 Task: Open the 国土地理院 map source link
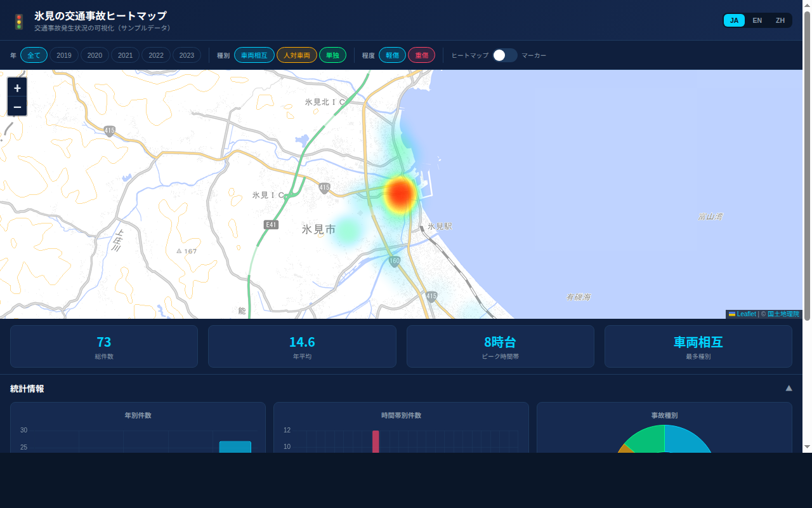784,314
